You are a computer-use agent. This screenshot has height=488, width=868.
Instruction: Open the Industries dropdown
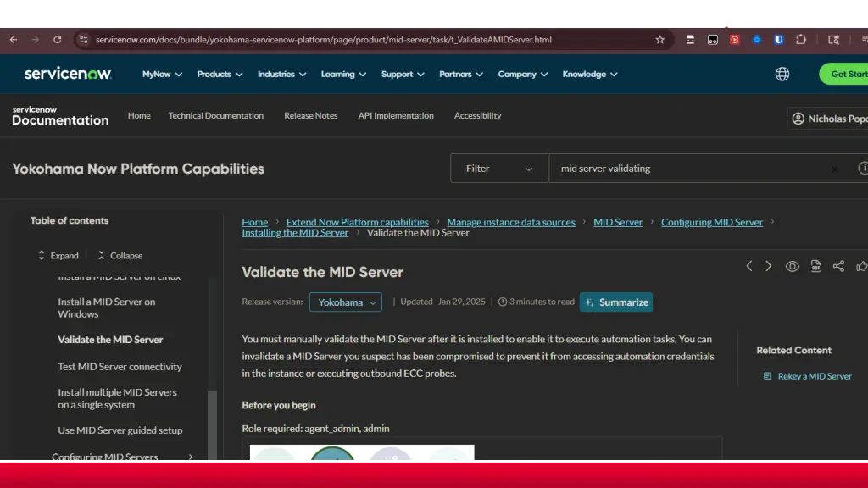pos(281,75)
